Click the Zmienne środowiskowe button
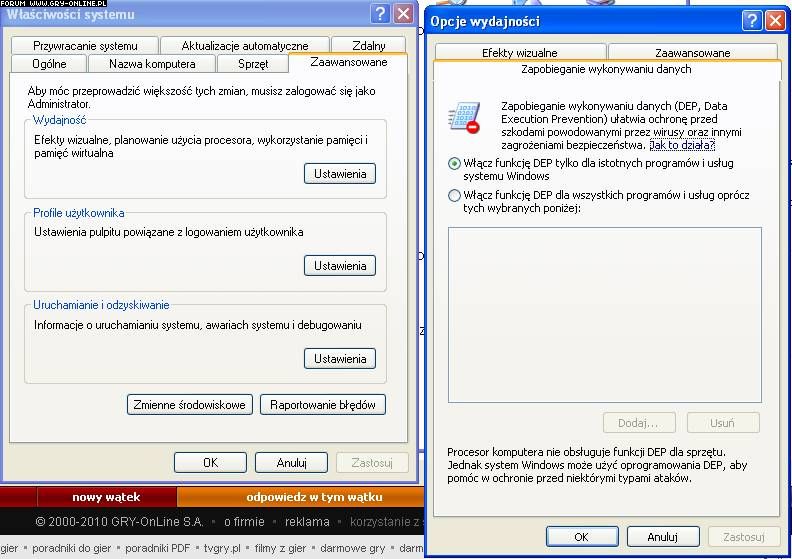Screen dimensions: 792x559 [x=189, y=405]
